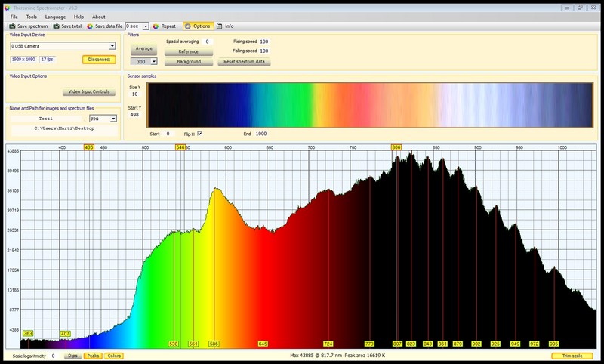The width and height of the screenshot is (604, 364).
Task: Click the Info toolbar icon
Action: click(220, 26)
